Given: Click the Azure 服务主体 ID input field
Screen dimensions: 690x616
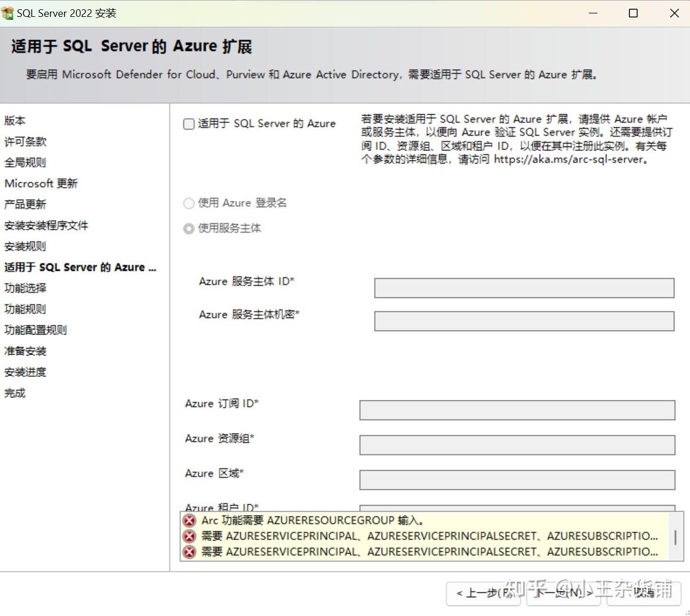Looking at the screenshot, I should pyautogui.click(x=524, y=287).
